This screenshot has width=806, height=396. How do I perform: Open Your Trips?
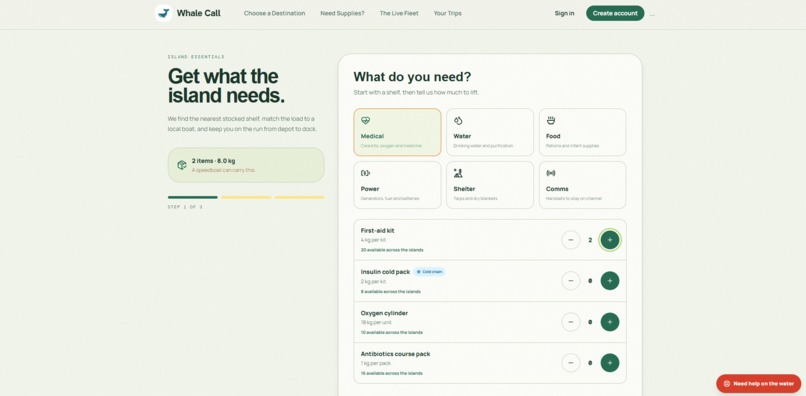448,13
